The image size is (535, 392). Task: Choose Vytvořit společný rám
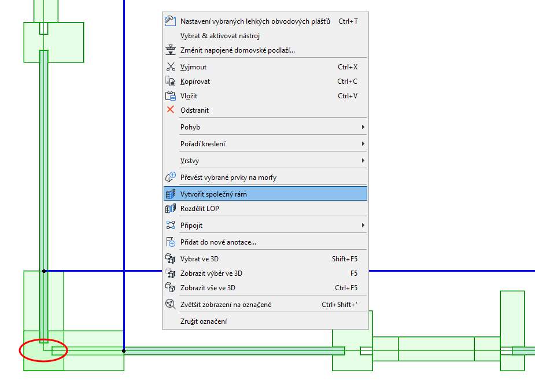265,194
